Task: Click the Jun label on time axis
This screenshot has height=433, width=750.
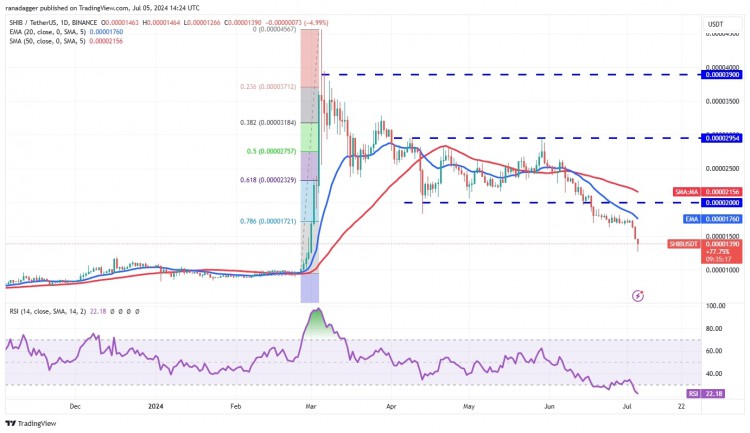Action: (550, 407)
